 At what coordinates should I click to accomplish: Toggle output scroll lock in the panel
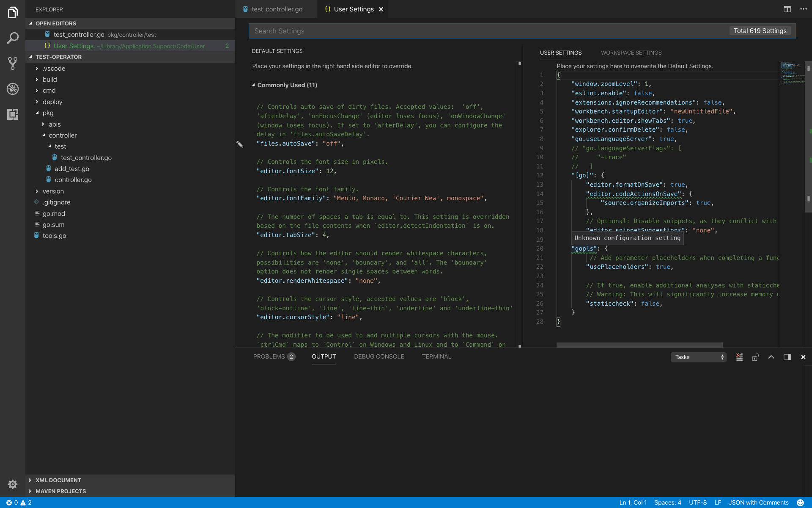755,357
